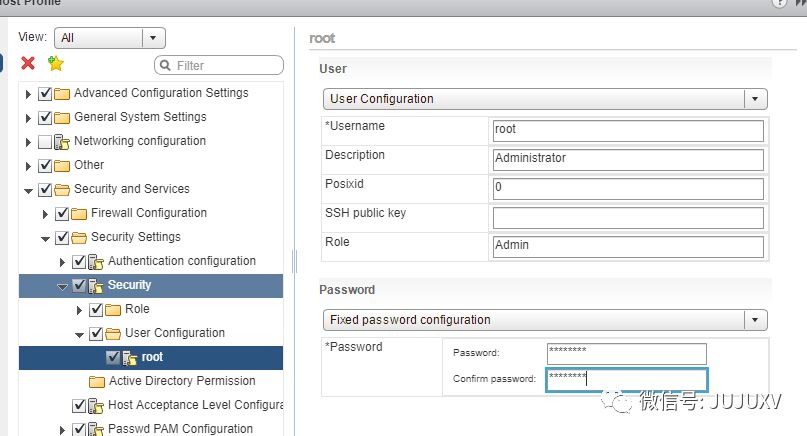807x436 pixels.
Task: Toggle the Host Acceptance Level checkbox
Action: coord(78,405)
